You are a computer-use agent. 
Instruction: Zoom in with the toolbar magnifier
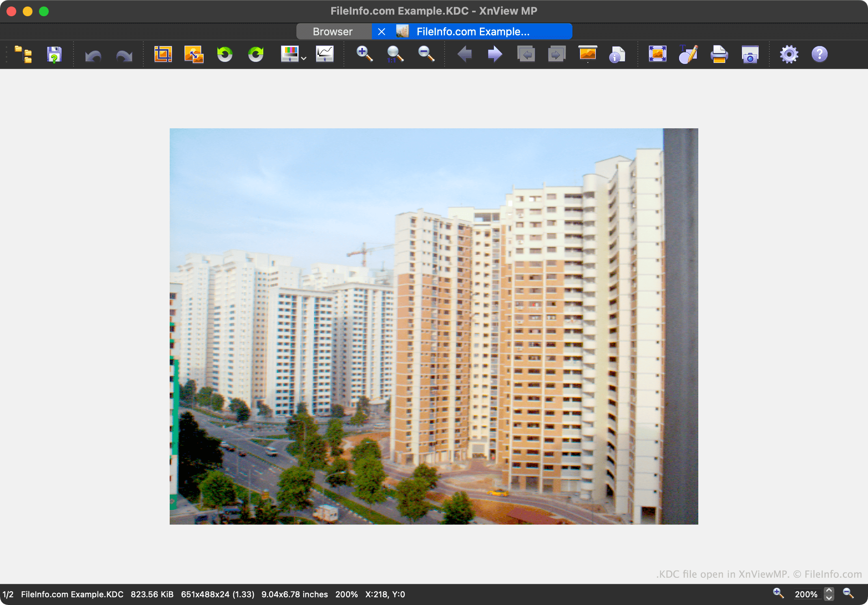coord(364,54)
